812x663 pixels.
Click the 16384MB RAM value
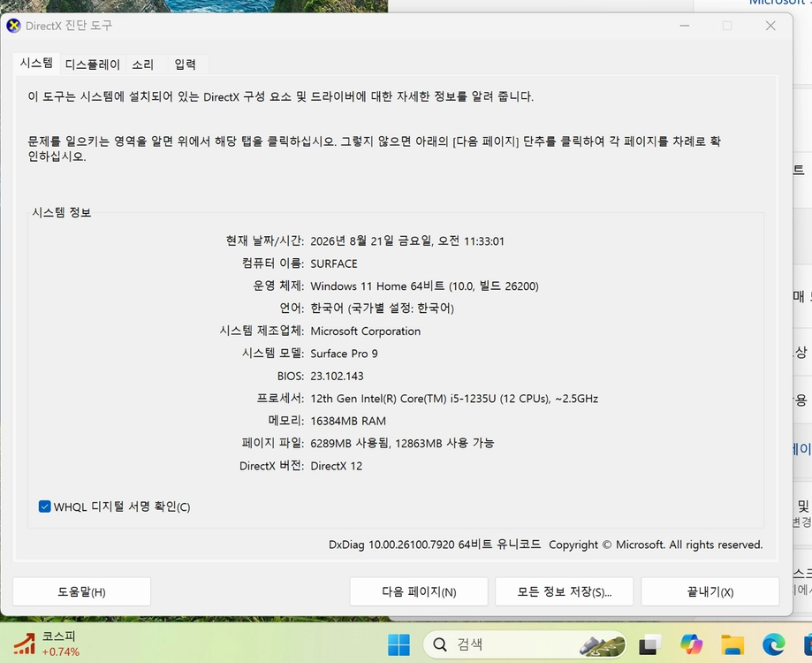348,421
